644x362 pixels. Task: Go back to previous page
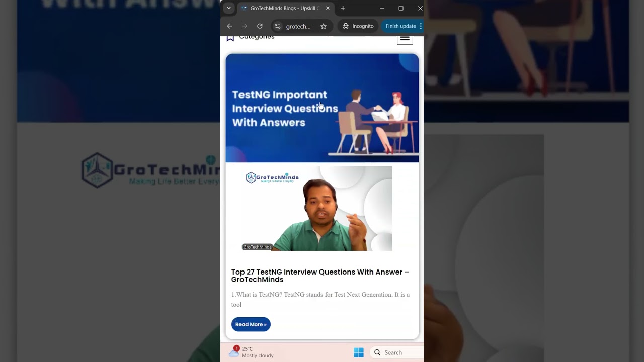pos(230,26)
